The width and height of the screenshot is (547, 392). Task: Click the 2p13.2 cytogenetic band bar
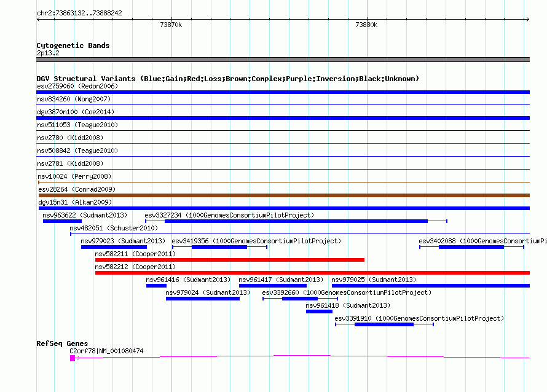click(x=283, y=60)
